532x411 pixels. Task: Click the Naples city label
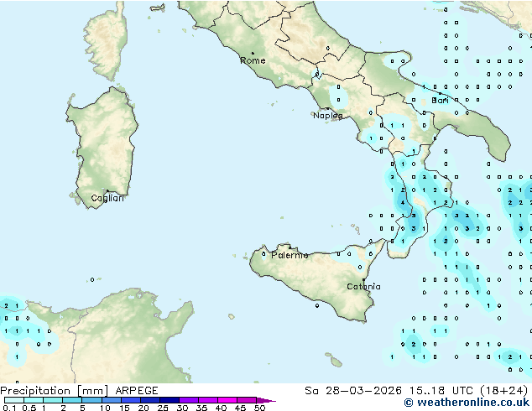[x=328, y=116]
